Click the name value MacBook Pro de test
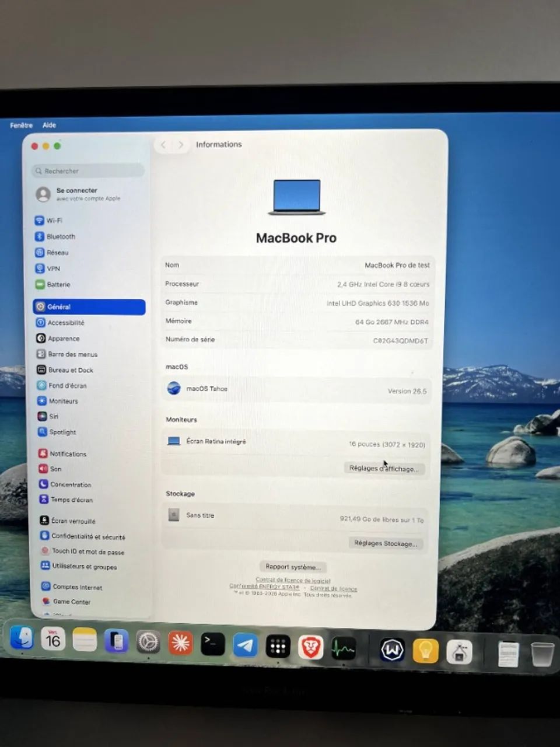This screenshot has width=560, height=747. pos(397,265)
